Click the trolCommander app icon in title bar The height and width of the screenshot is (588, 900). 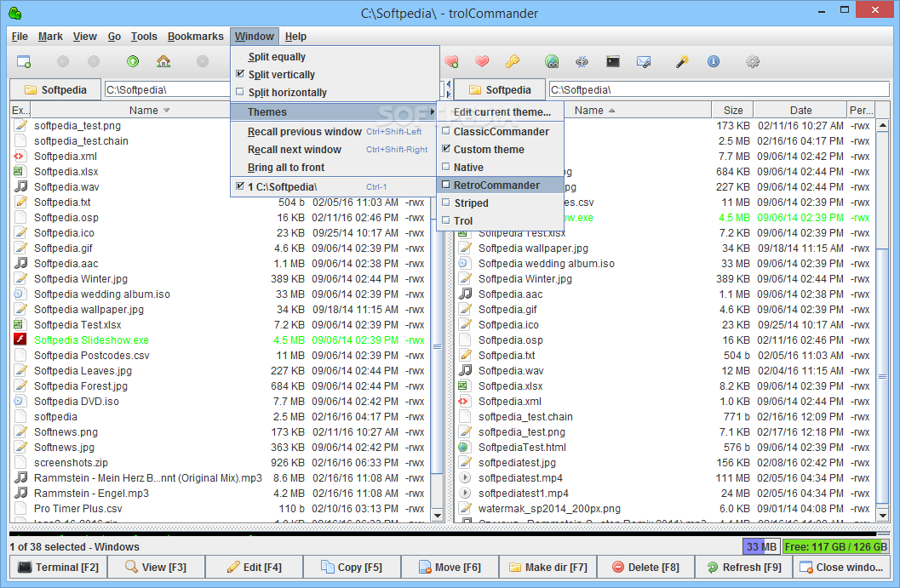pyautogui.click(x=15, y=13)
